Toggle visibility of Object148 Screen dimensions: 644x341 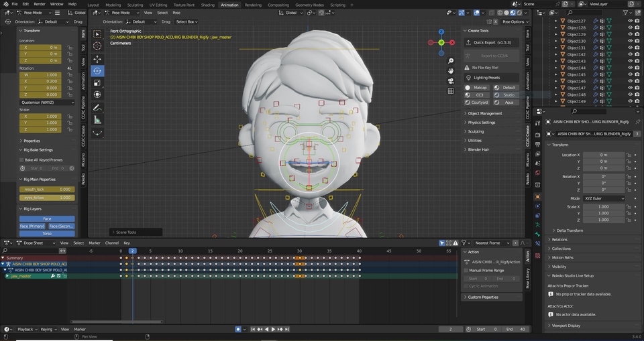pos(630,94)
